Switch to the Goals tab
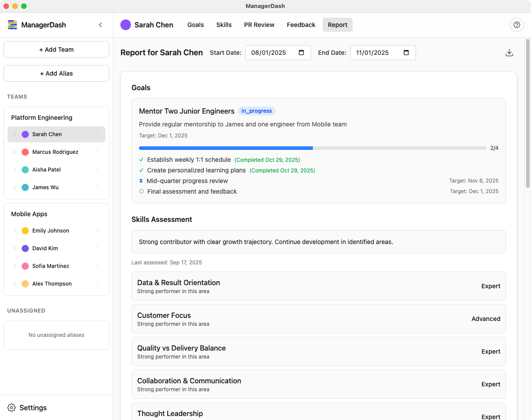The image size is (531, 420). point(196,25)
